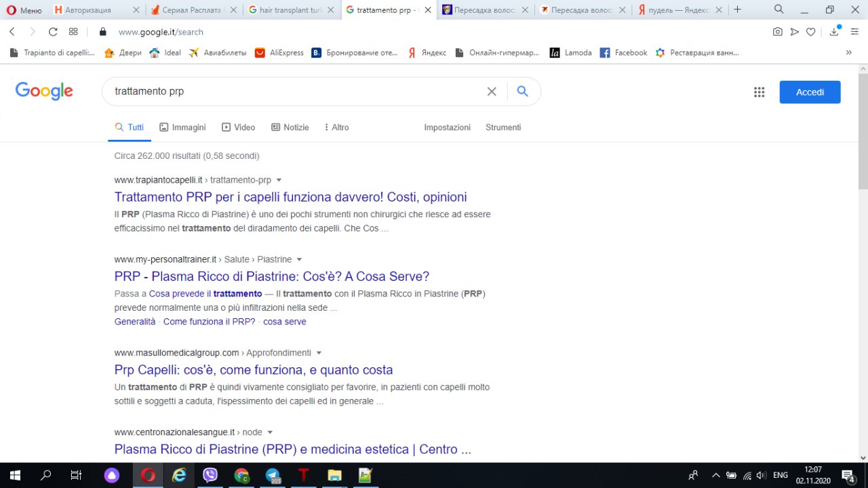Open the Facebook bookmark
The image size is (868, 488).
point(623,52)
